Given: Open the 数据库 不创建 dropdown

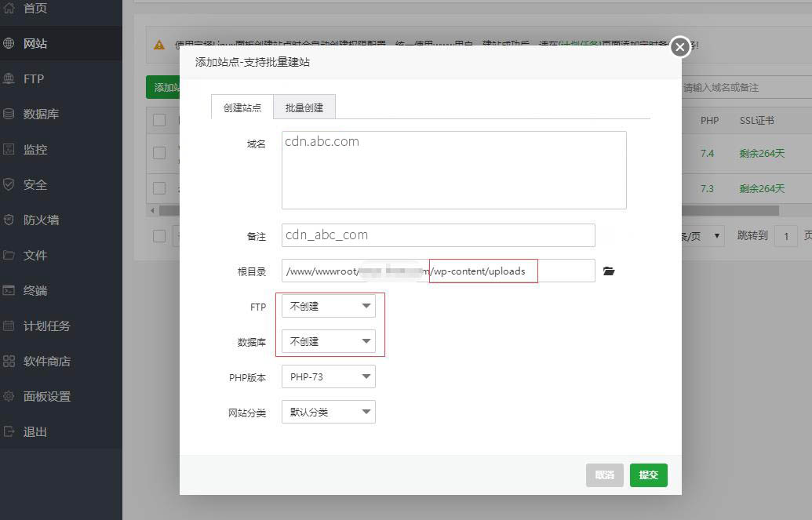Looking at the screenshot, I should (x=328, y=341).
